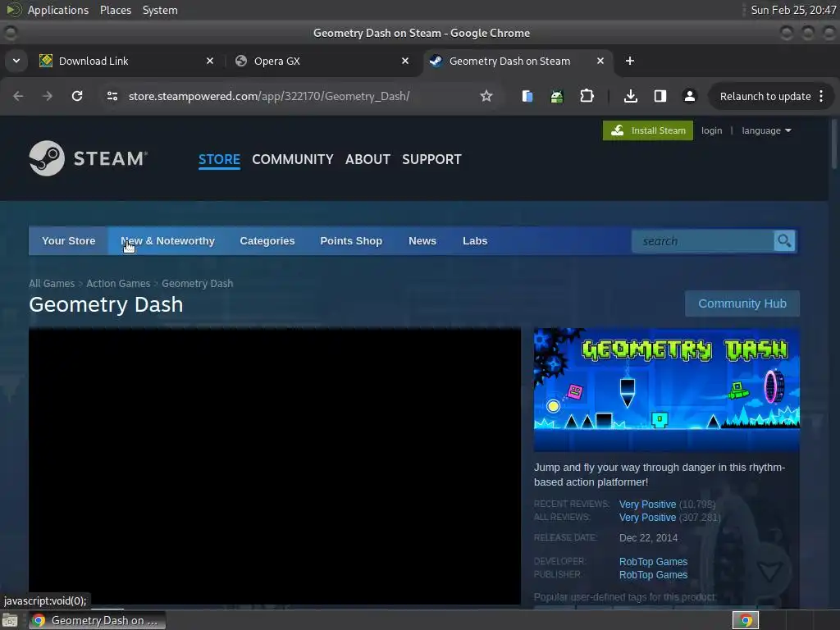This screenshot has height=630, width=840.
Task: Close the Opera GX tab
Action: pos(405,61)
